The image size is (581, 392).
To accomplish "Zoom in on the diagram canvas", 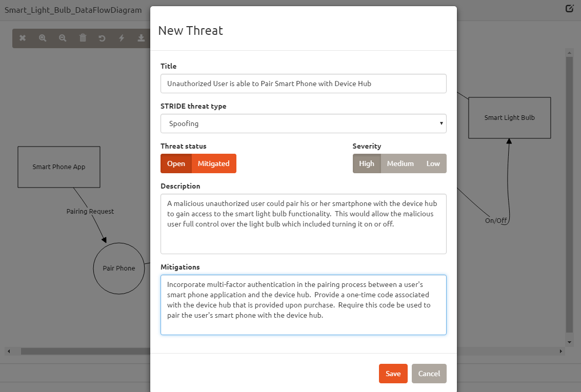I will pos(43,38).
